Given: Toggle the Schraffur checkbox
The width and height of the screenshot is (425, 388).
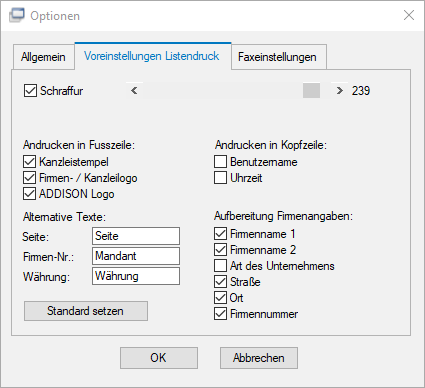Looking at the screenshot, I should click(30, 91).
